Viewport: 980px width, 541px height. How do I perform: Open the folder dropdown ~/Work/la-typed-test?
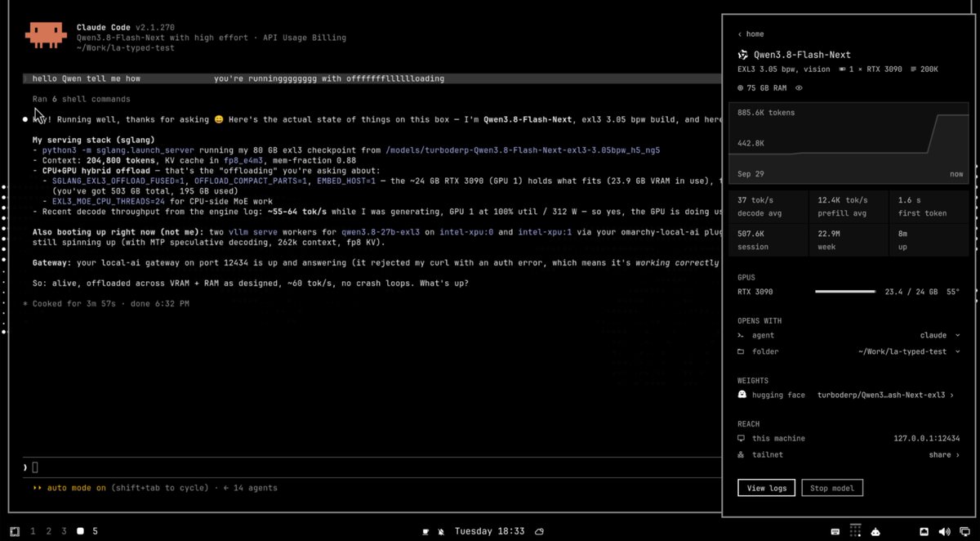pos(908,351)
